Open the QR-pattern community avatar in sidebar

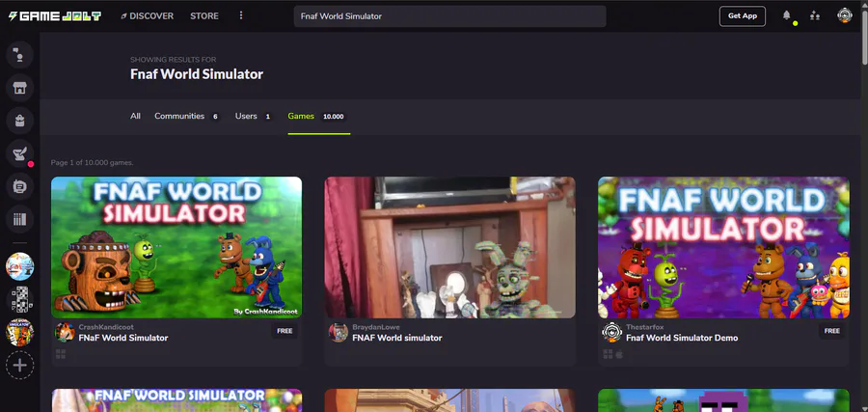20,299
